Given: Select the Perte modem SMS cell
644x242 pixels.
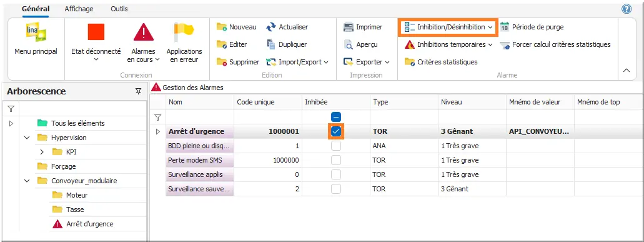Looking at the screenshot, I should coord(200,160).
